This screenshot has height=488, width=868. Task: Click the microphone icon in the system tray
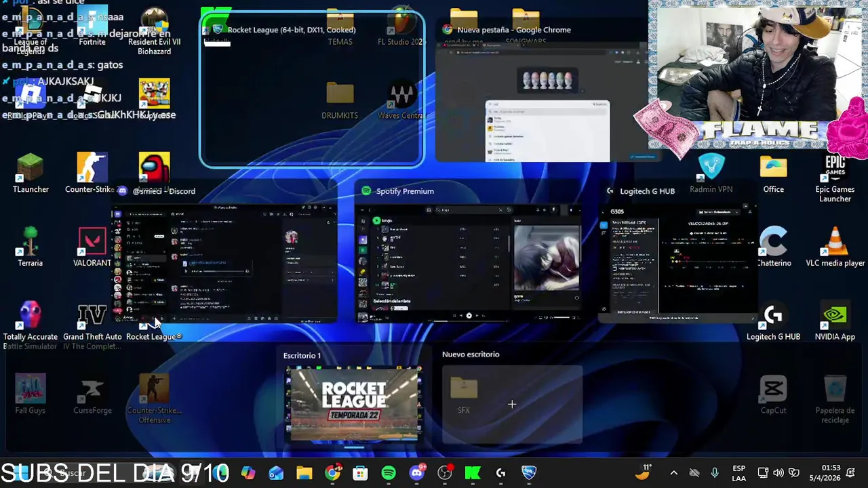(x=714, y=472)
